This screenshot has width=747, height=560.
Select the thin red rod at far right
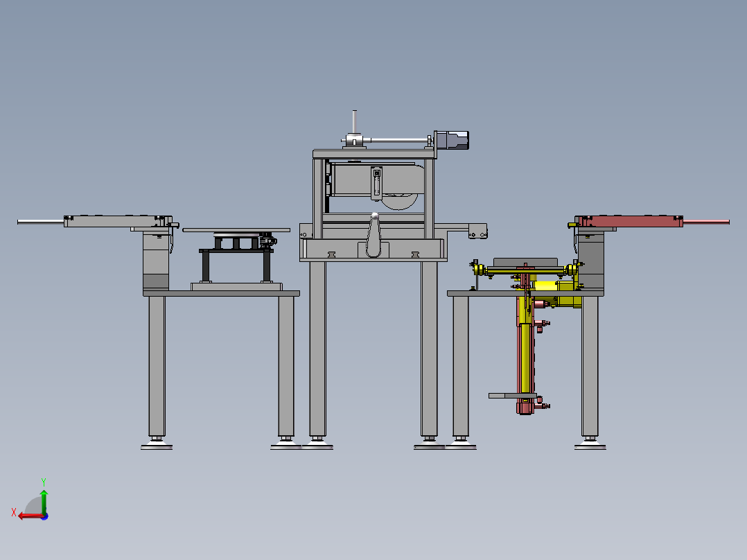[x=706, y=222]
